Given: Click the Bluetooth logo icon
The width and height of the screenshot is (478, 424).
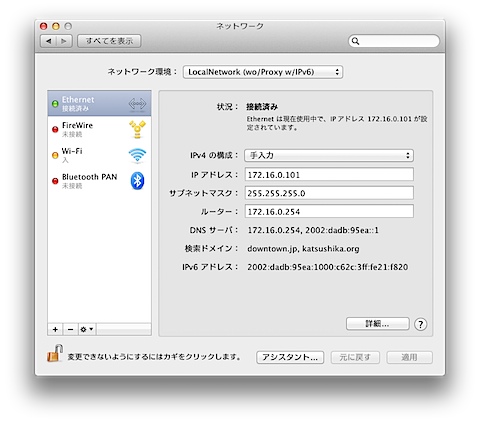Looking at the screenshot, I should point(137,181).
